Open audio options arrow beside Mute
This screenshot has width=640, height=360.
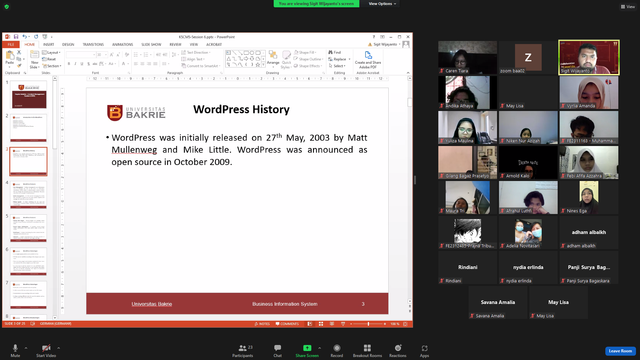pos(26,348)
